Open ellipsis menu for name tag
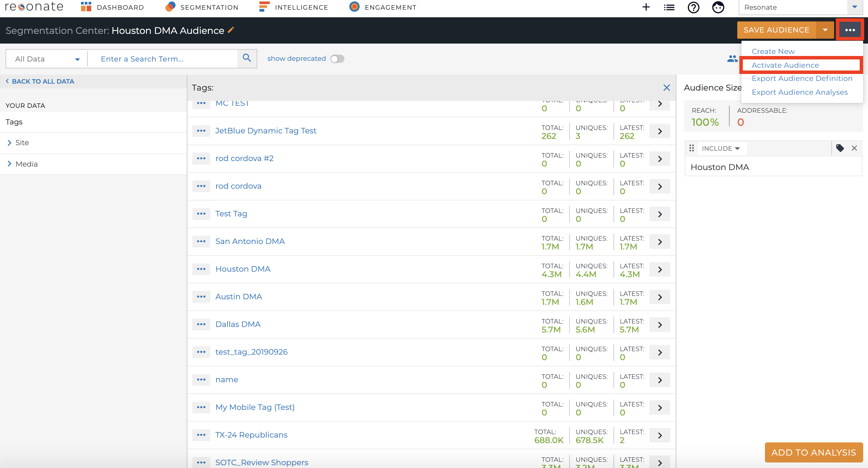868x468 pixels. click(201, 380)
